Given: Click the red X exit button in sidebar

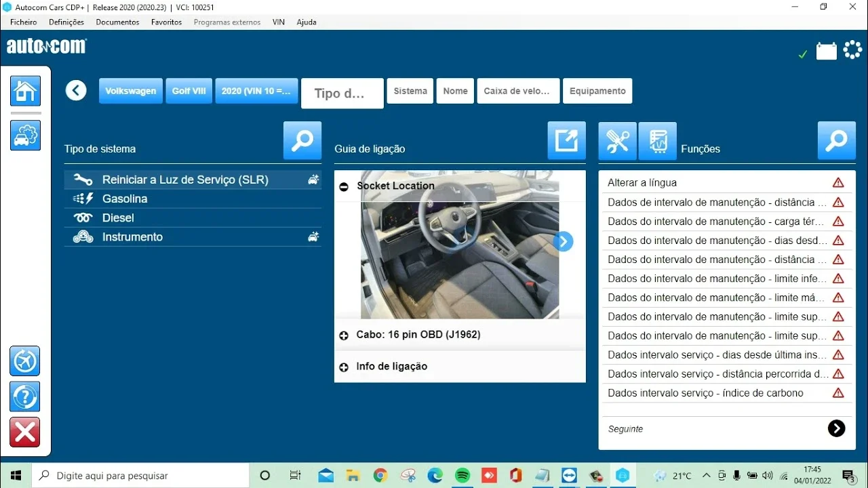Looking at the screenshot, I should coord(25,432).
